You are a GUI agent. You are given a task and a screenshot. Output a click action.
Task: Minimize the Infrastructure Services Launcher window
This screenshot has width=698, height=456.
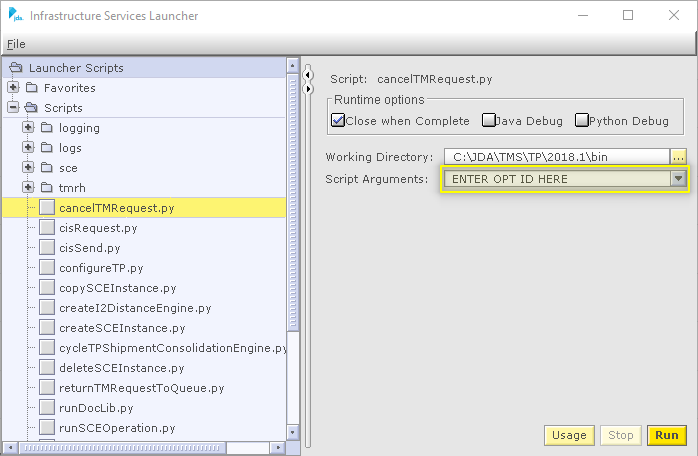583,15
